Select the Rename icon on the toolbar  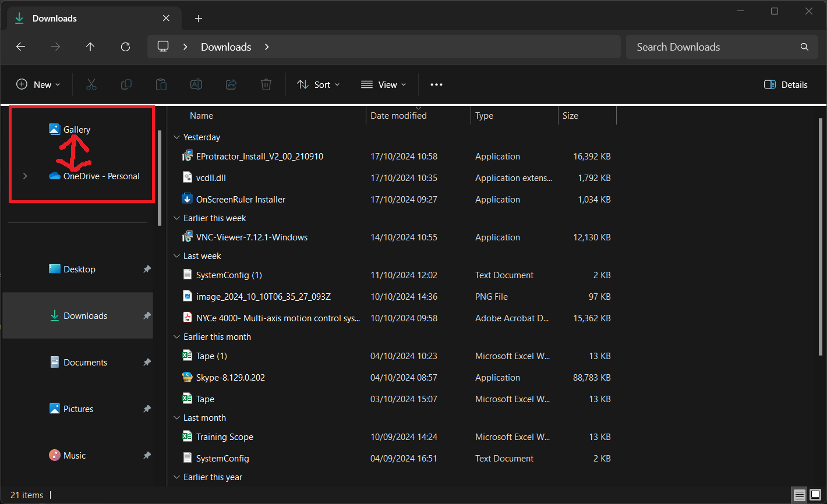pyautogui.click(x=196, y=84)
